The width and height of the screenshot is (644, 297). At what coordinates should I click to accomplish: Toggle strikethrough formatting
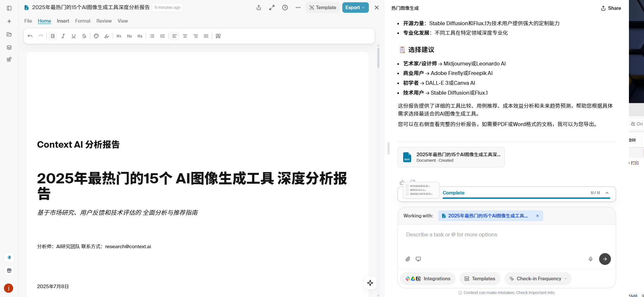point(84,36)
